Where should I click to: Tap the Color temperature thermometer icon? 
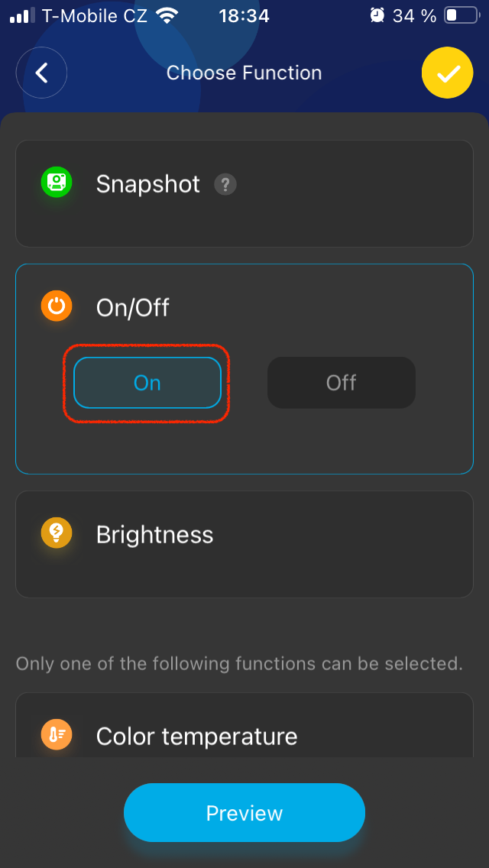click(x=57, y=735)
